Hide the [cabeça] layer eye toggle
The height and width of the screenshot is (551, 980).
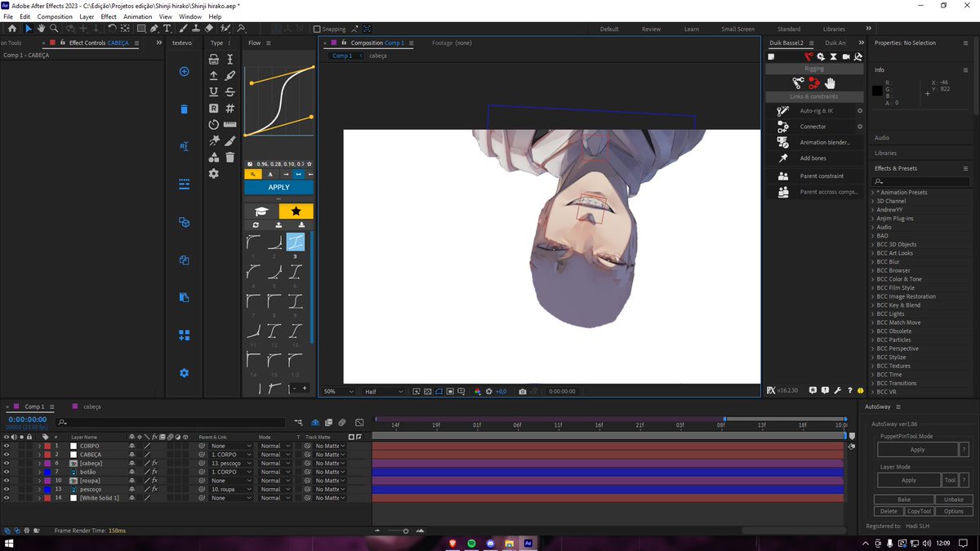tap(7, 463)
